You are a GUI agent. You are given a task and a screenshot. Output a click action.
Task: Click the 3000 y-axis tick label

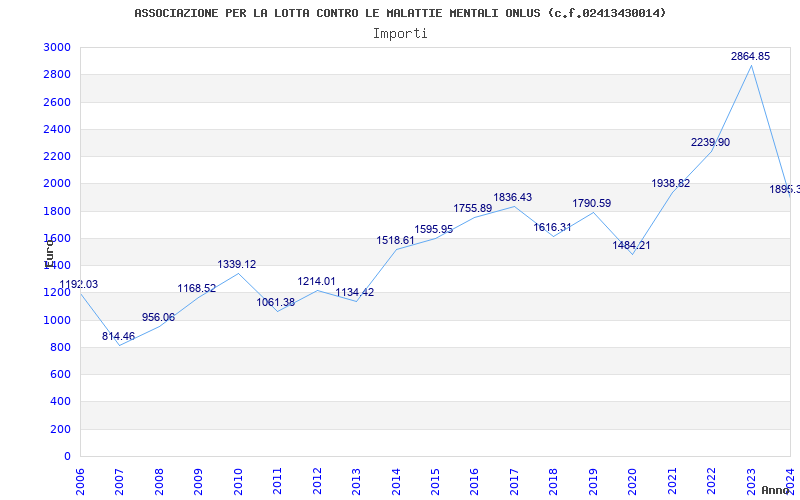point(57,48)
